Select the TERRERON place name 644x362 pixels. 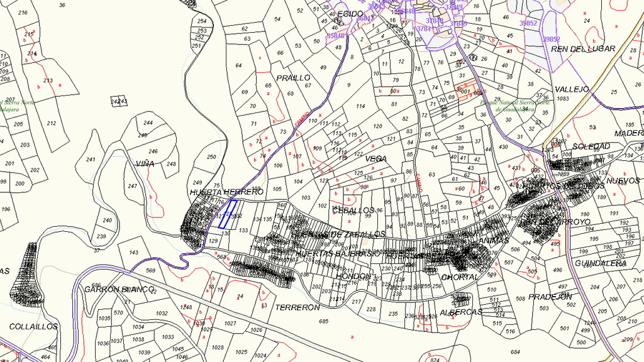point(297,307)
